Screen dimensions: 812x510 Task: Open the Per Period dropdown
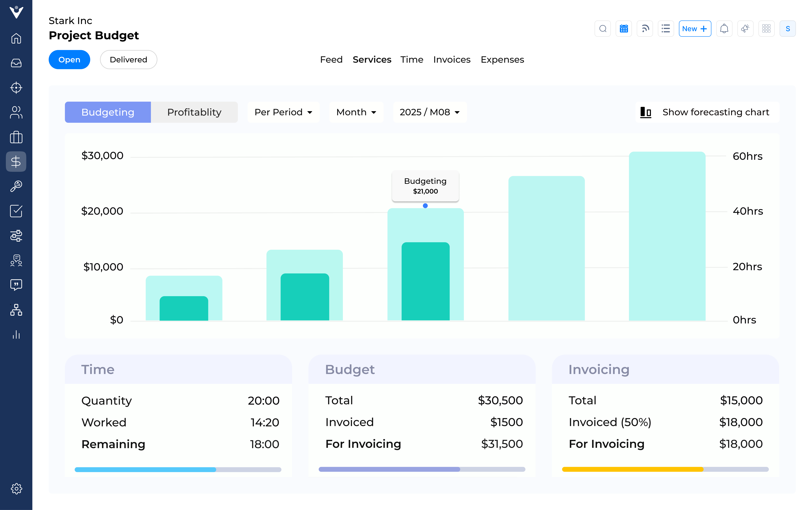coord(283,112)
